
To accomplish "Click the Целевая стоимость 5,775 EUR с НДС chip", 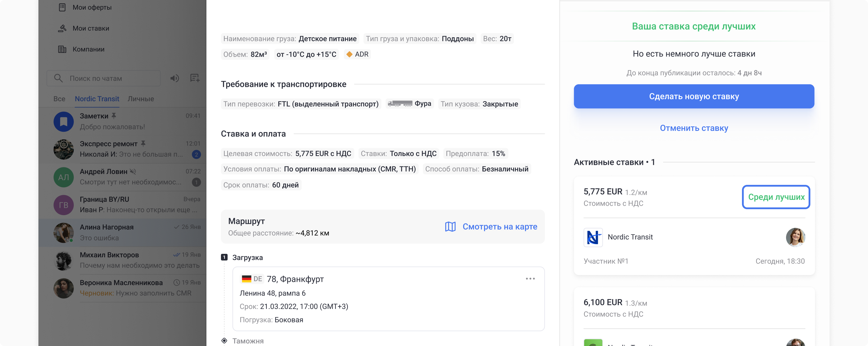I will 287,153.
